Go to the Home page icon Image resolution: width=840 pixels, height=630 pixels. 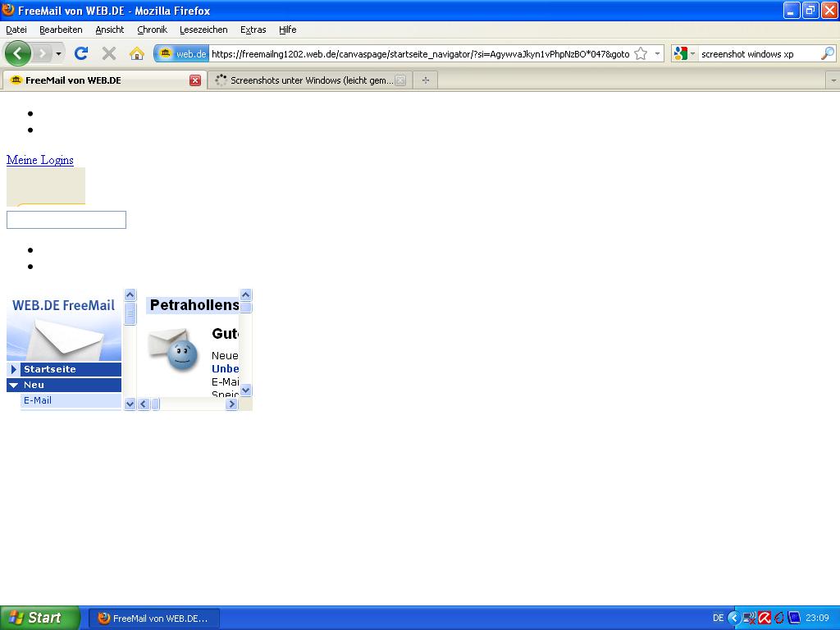click(137, 53)
